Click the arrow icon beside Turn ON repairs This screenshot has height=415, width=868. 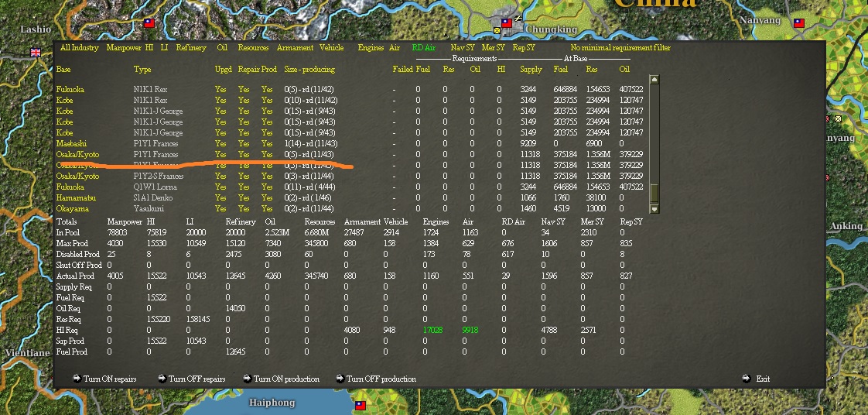pyautogui.click(x=77, y=379)
